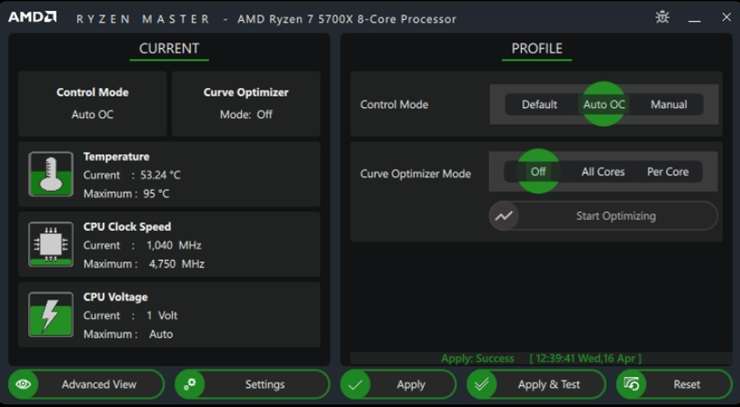The image size is (740, 407).
Task: Set Curve Optimizer Mode to Per Core
Action: click(x=668, y=172)
